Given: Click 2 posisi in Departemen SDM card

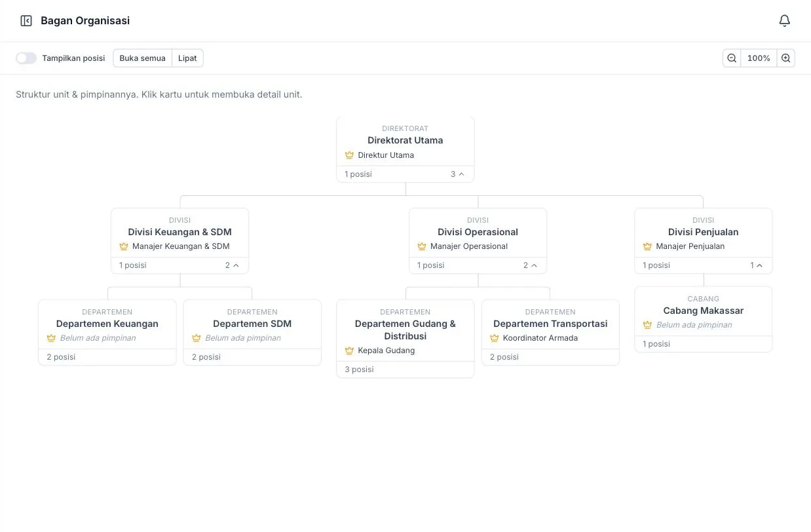Looking at the screenshot, I should pyautogui.click(x=206, y=357).
